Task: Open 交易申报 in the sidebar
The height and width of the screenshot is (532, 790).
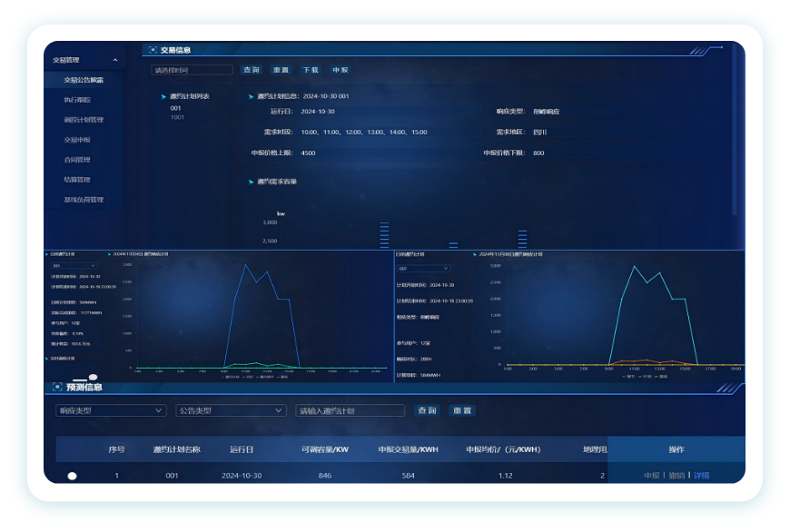Action: point(77,140)
